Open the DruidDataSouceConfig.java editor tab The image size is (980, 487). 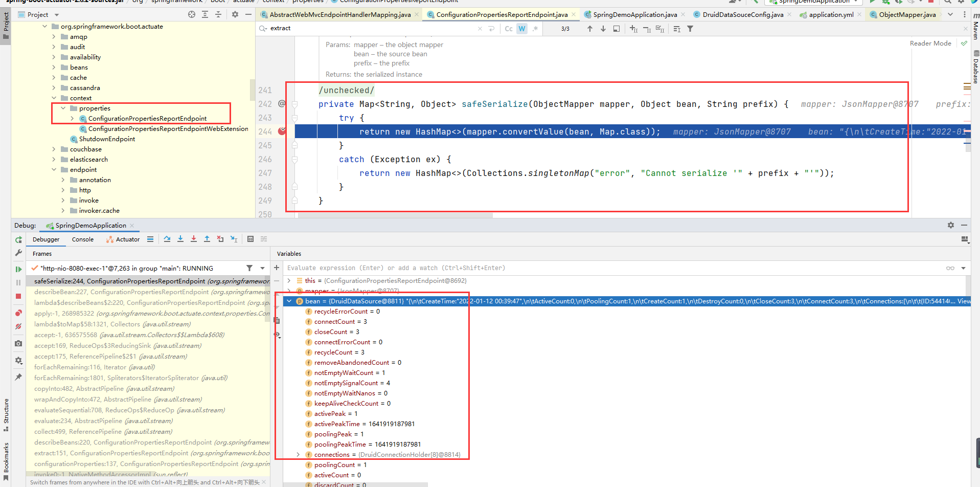pyautogui.click(x=742, y=15)
